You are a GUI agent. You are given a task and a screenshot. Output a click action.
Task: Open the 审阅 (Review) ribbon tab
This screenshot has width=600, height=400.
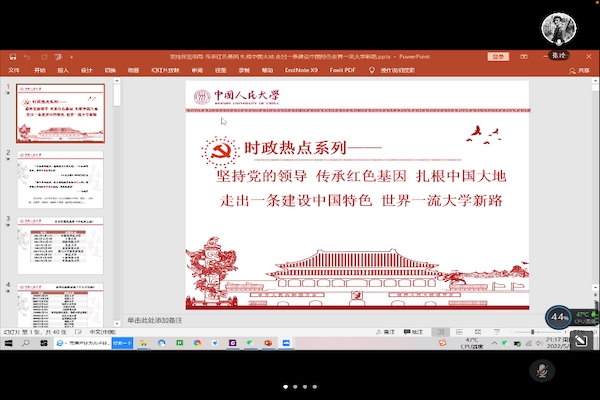(197, 70)
